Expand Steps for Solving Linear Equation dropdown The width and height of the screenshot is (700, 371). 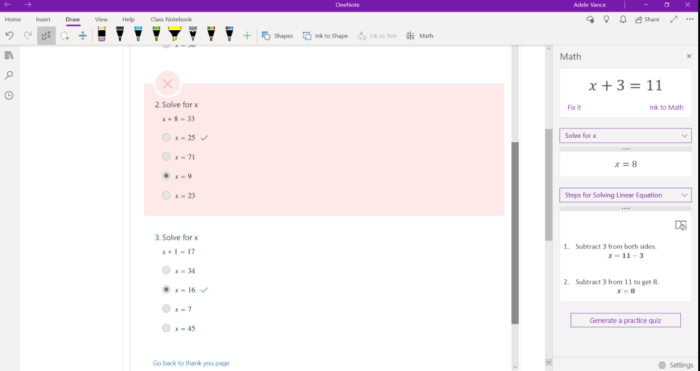coord(625,195)
